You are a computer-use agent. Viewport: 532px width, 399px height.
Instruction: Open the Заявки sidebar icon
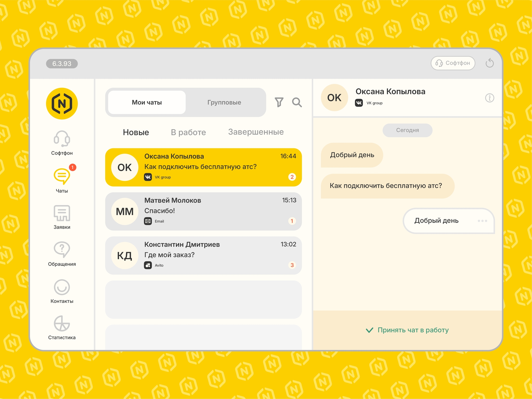click(x=62, y=213)
